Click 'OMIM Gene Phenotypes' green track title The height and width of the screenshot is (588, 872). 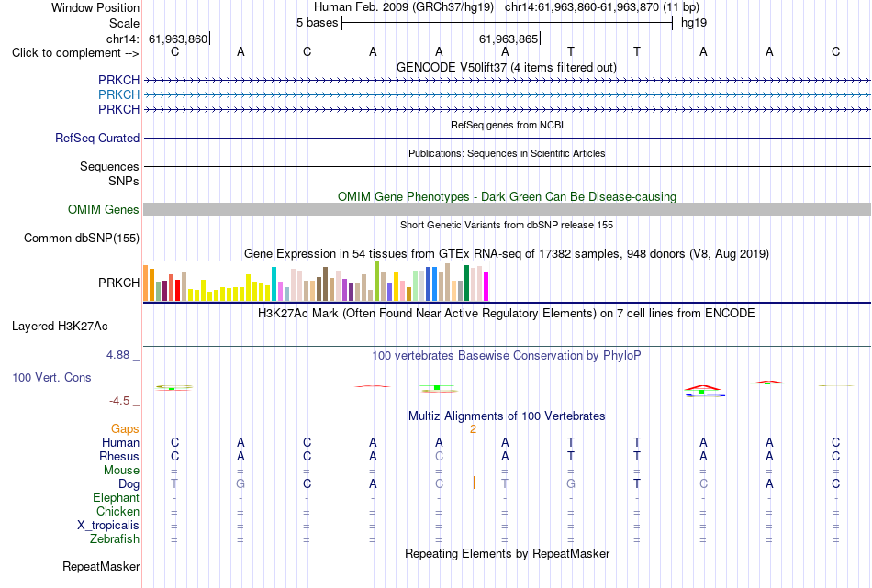pos(507,196)
